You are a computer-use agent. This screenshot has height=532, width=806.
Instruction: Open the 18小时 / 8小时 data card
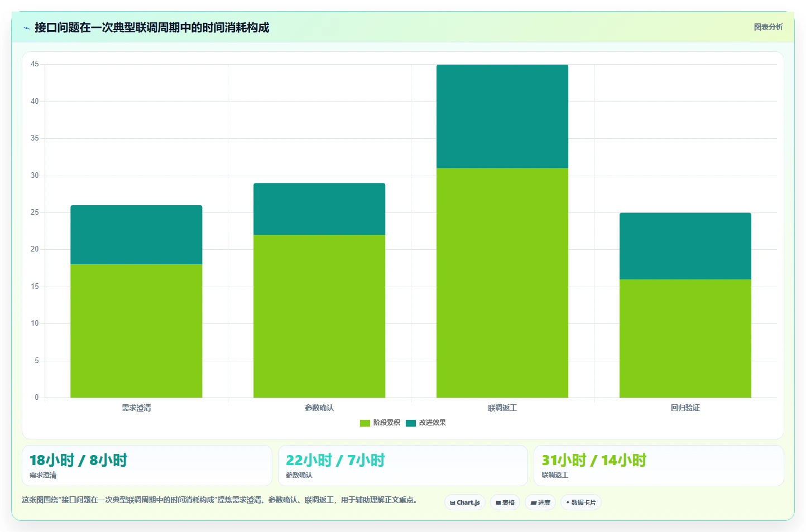147,466
